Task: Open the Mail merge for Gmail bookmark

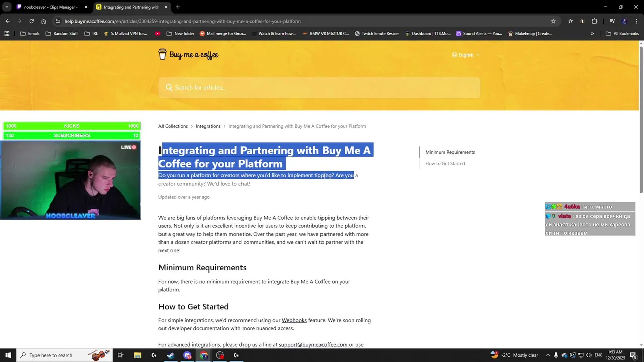Action: point(223,34)
